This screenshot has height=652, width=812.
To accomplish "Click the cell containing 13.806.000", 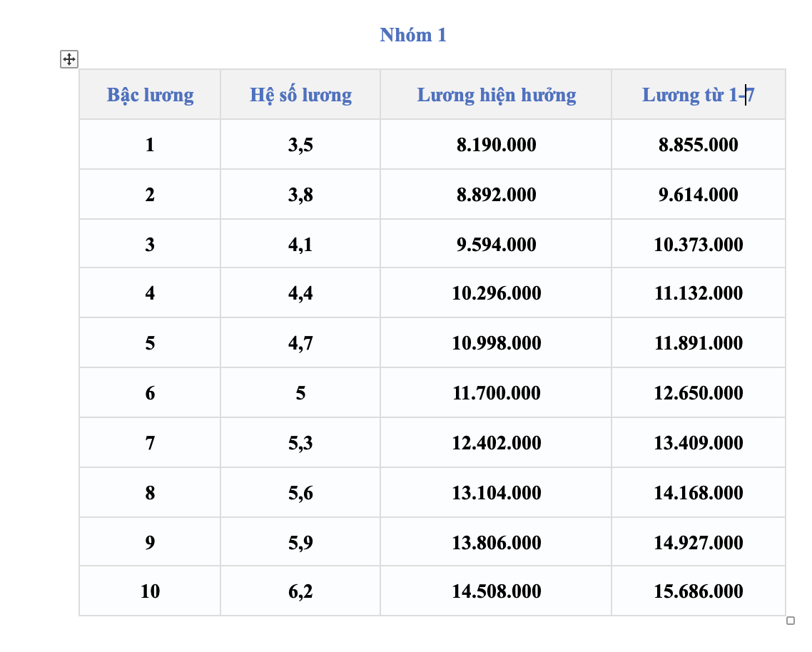I will point(496,542).
